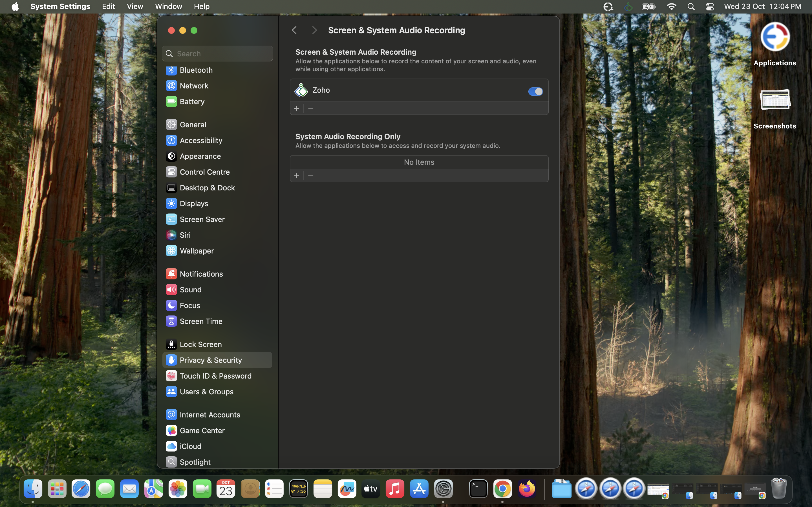The width and height of the screenshot is (812, 507).
Task: Navigate forward using the right chevron
Action: (x=314, y=30)
